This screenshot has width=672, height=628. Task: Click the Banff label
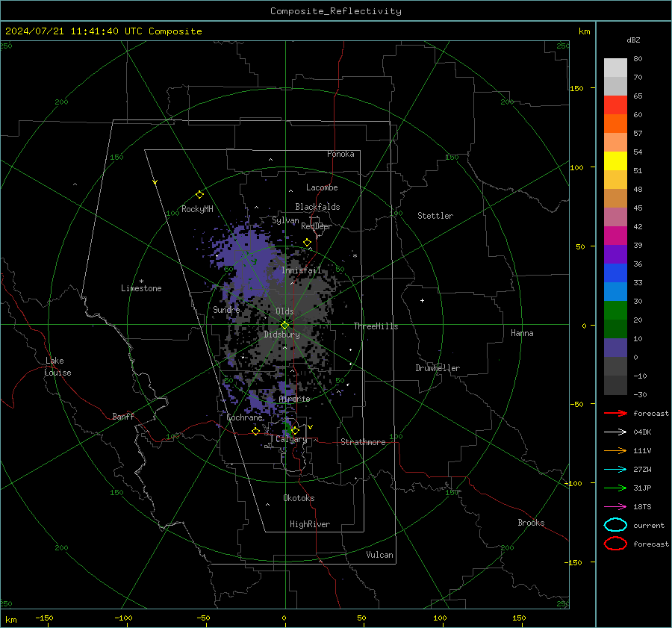123,416
